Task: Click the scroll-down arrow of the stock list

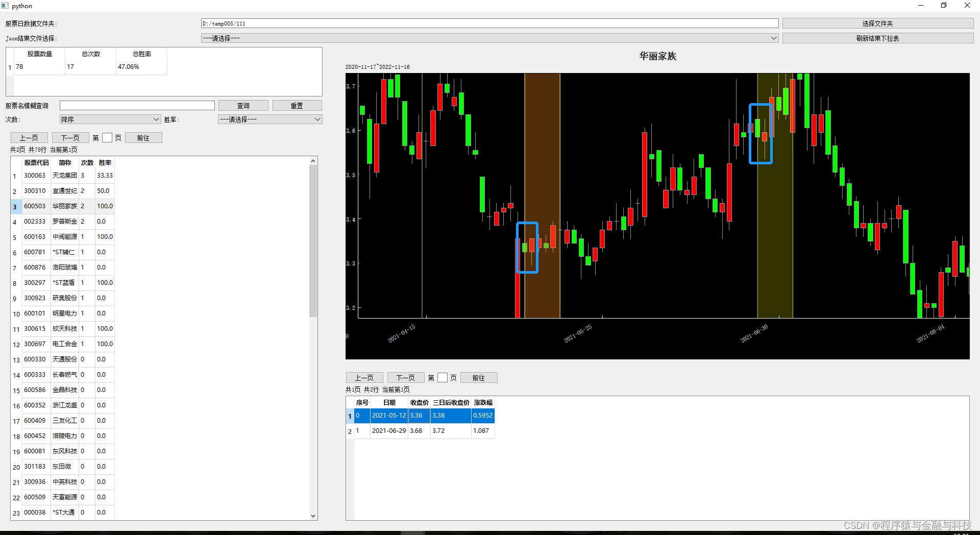Action: (x=313, y=516)
